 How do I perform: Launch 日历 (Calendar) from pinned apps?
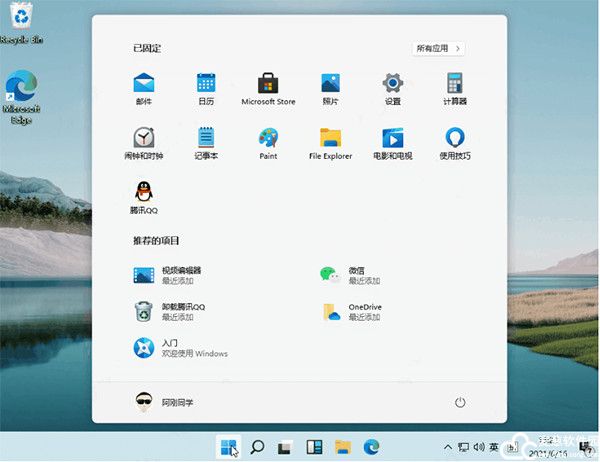(x=206, y=84)
